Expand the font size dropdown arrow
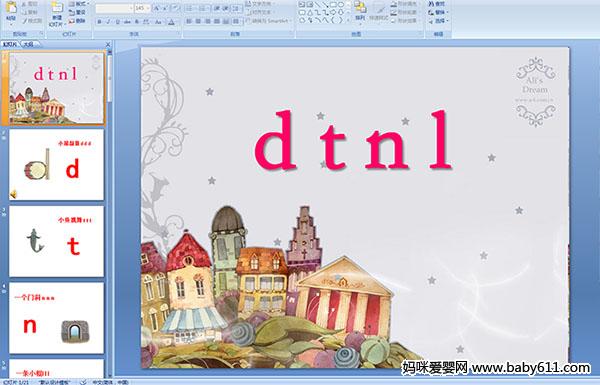This screenshot has height=385, width=600. [148, 8]
